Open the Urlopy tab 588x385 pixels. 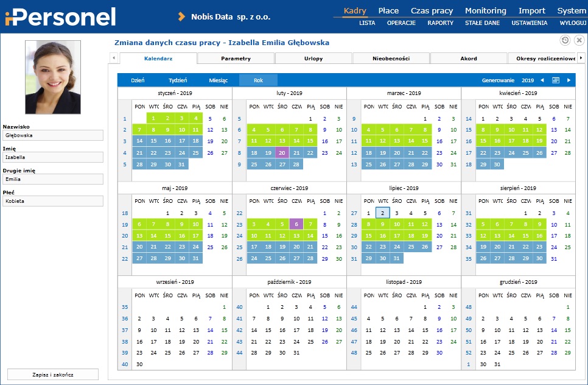tap(313, 58)
